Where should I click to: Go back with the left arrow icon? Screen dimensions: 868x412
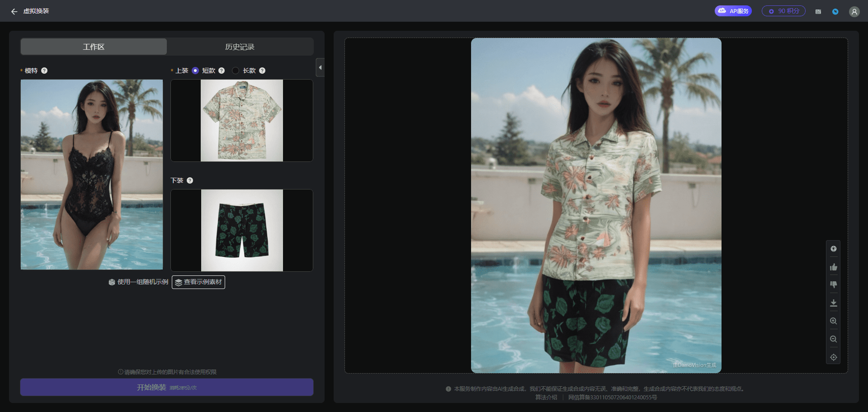pyautogui.click(x=14, y=11)
